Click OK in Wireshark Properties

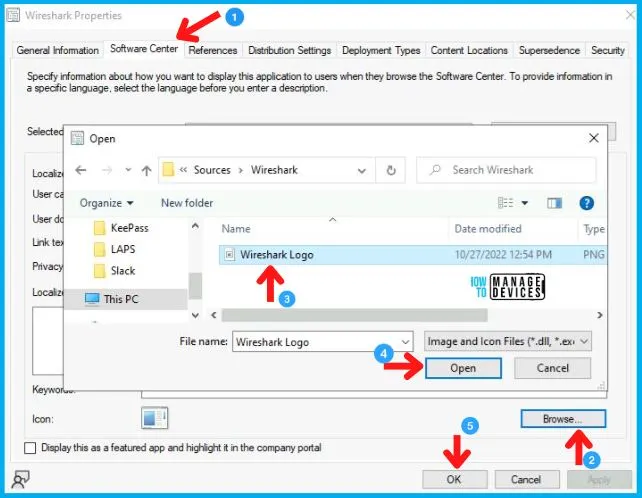pyautogui.click(x=454, y=479)
